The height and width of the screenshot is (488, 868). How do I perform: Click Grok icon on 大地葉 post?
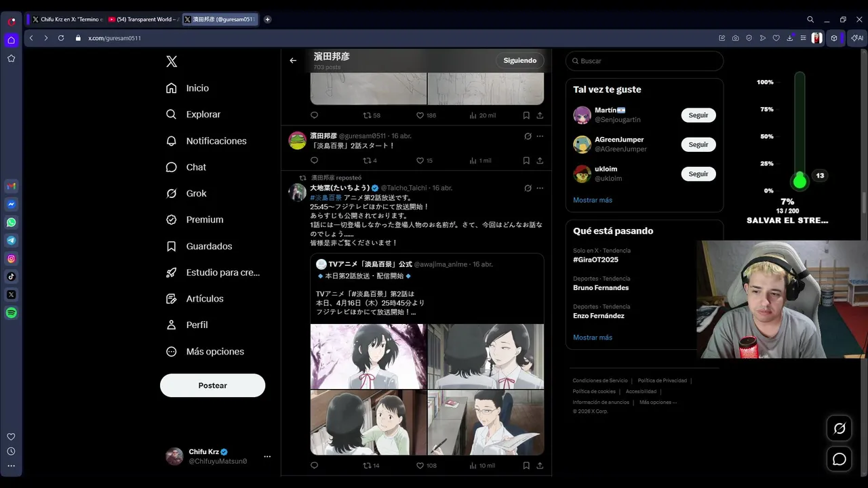tap(528, 188)
